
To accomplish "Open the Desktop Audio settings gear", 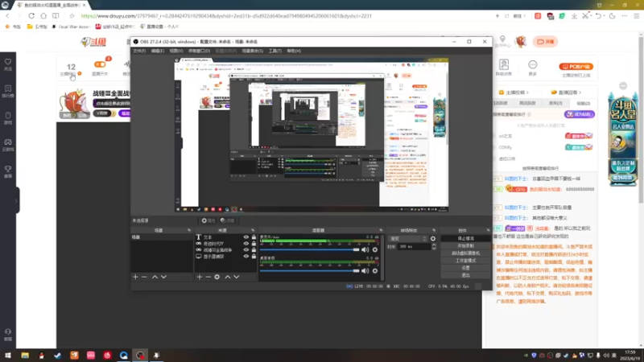I will point(375,271).
